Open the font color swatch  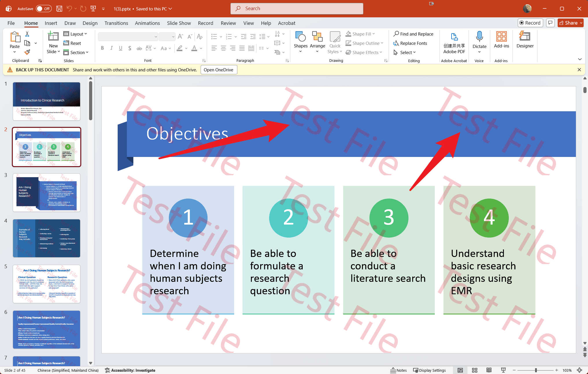(x=194, y=48)
